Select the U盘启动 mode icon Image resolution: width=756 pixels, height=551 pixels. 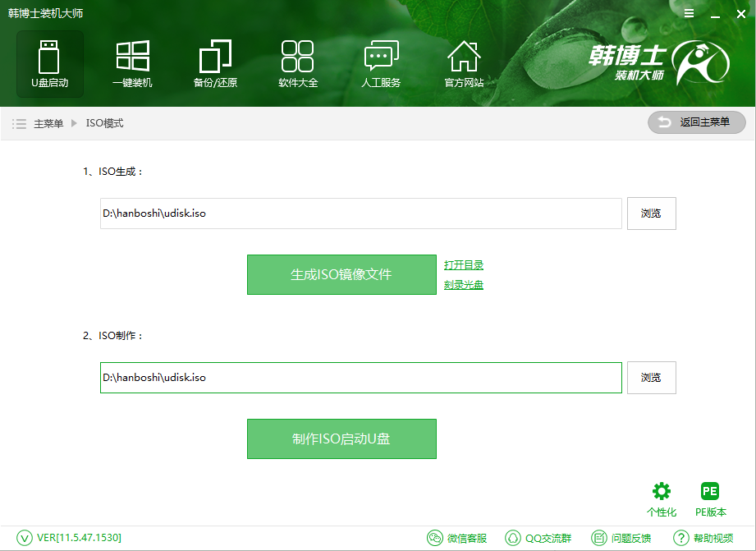point(48,64)
